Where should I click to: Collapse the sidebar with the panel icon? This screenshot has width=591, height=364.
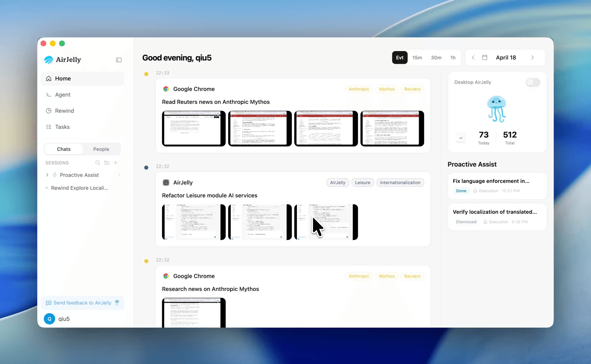119,60
